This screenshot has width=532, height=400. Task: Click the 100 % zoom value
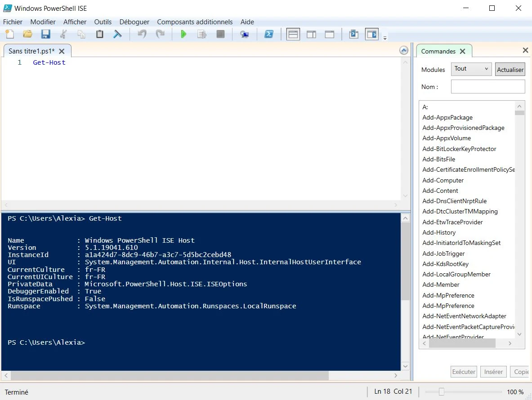pyautogui.click(x=515, y=392)
